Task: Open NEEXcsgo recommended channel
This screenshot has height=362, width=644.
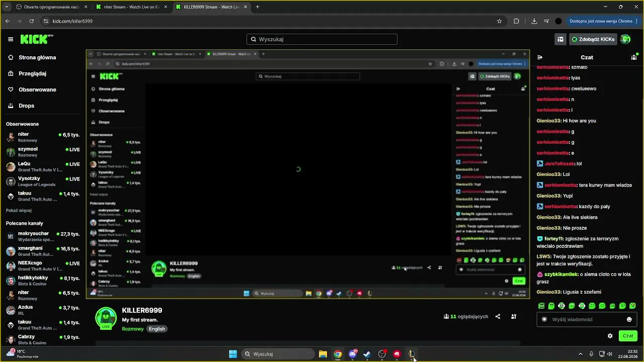Action: coord(43,266)
